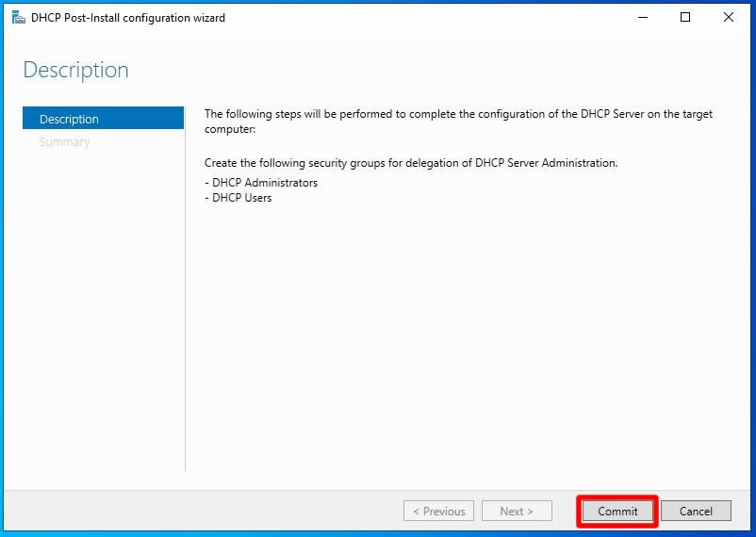The width and height of the screenshot is (756, 537).
Task: Click the "The following steps will be performed" line
Action: coord(458,114)
